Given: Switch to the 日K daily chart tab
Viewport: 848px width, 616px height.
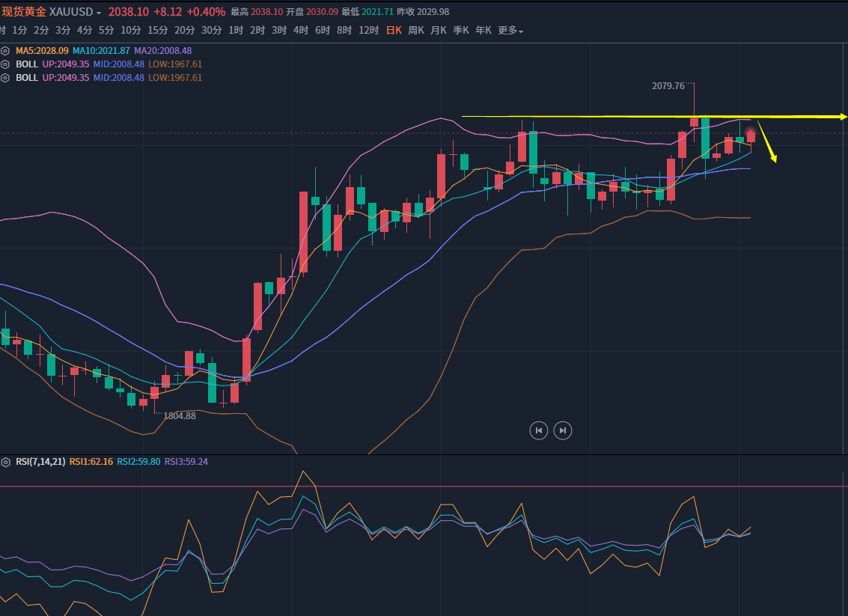Looking at the screenshot, I should (394, 31).
